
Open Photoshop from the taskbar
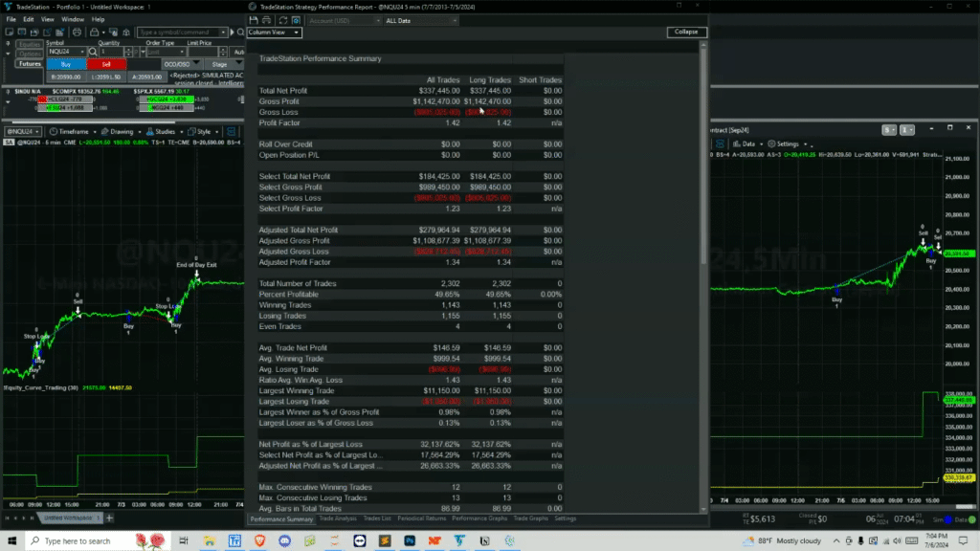pyautogui.click(x=410, y=540)
